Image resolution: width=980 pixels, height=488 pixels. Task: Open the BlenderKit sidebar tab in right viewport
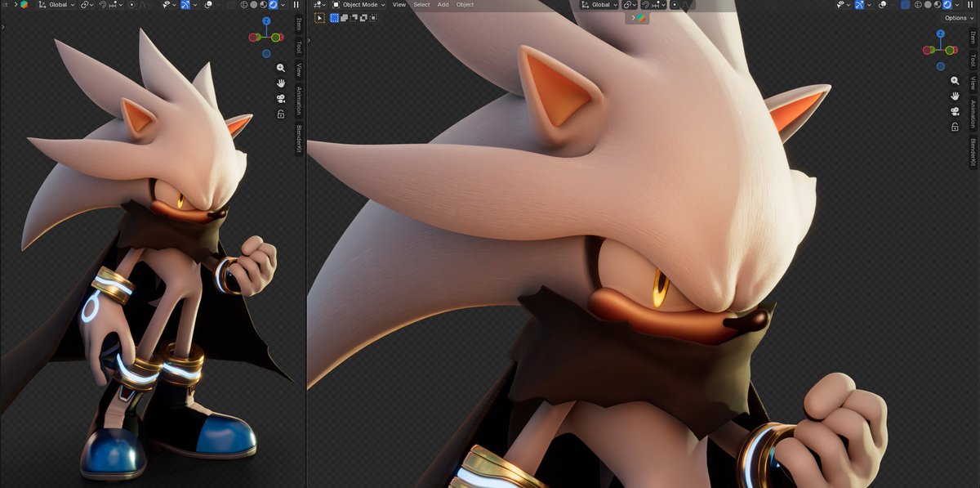[973, 153]
